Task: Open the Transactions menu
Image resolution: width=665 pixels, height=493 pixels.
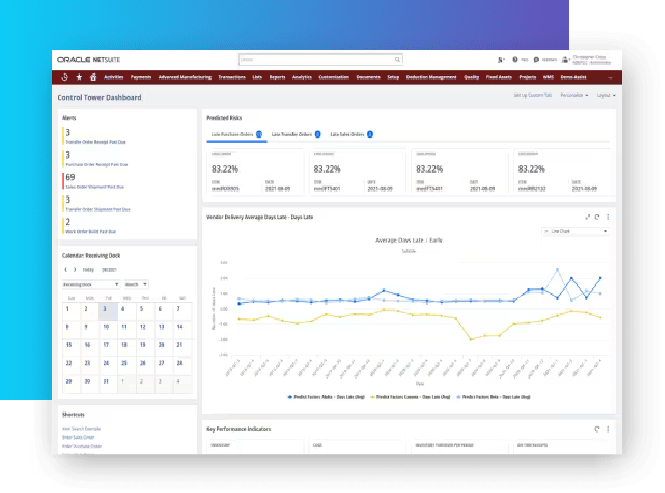Action: pyautogui.click(x=232, y=76)
